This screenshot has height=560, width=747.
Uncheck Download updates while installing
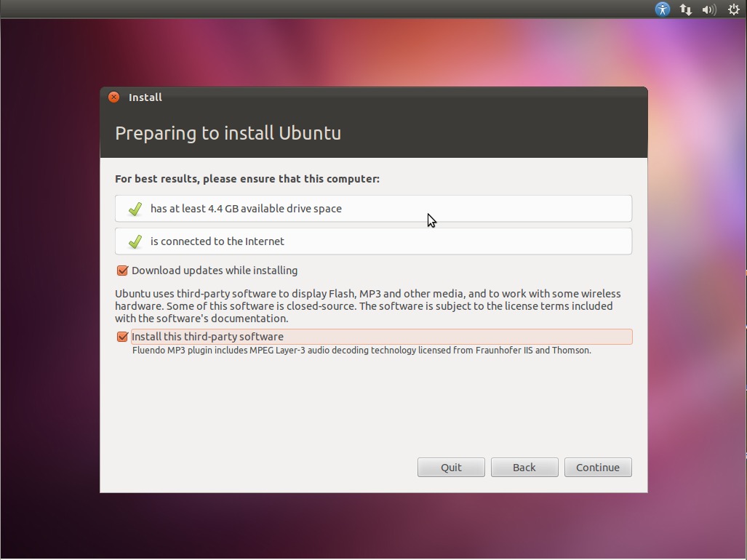[x=122, y=271]
